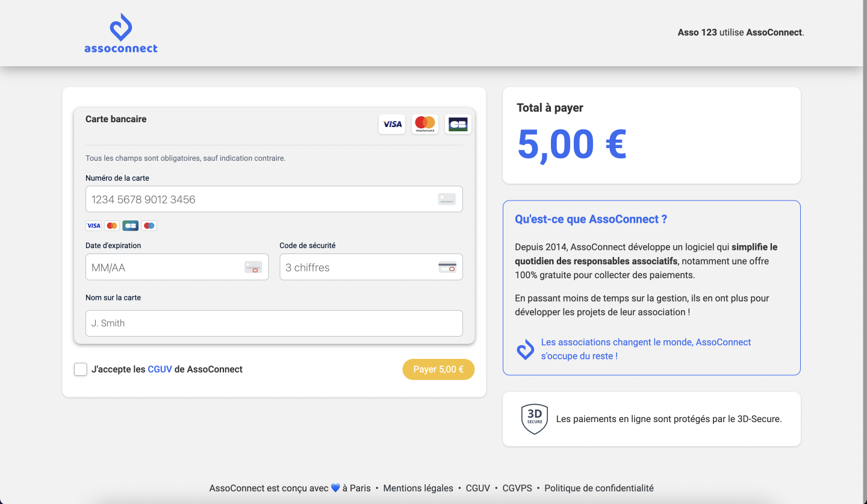
Task: Click the card icon inside the card number field
Action: pos(447,199)
